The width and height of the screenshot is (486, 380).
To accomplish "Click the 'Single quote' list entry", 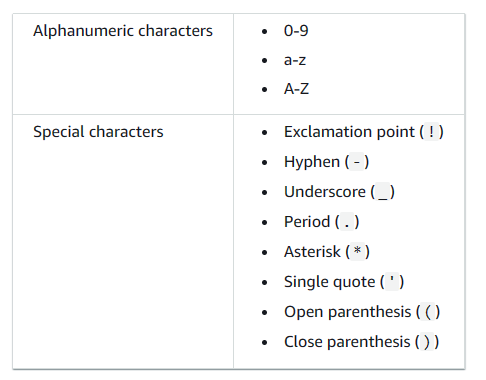I will coord(344,282).
